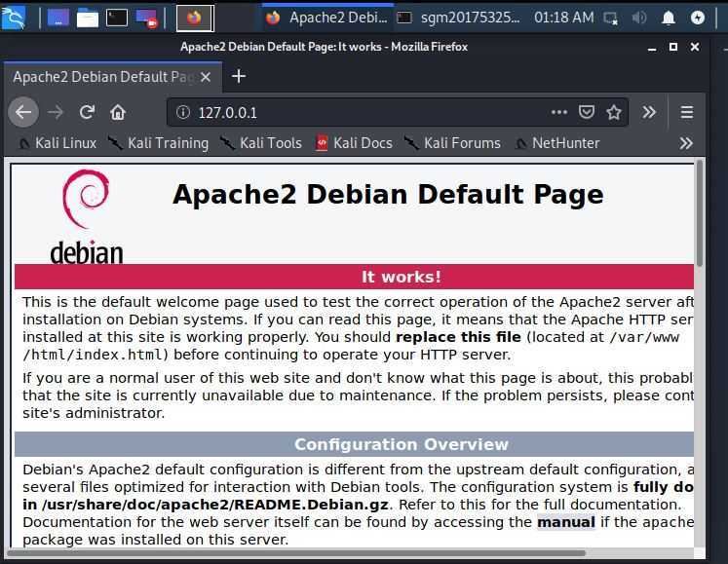This screenshot has height=564, width=728.
Task: Show site information for 127.0.0.1
Action: pyautogui.click(x=183, y=112)
